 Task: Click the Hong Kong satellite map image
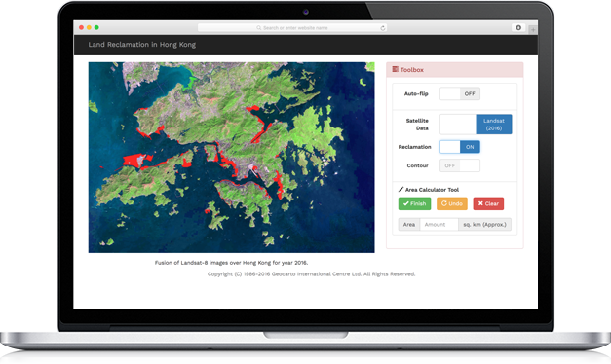(x=232, y=158)
